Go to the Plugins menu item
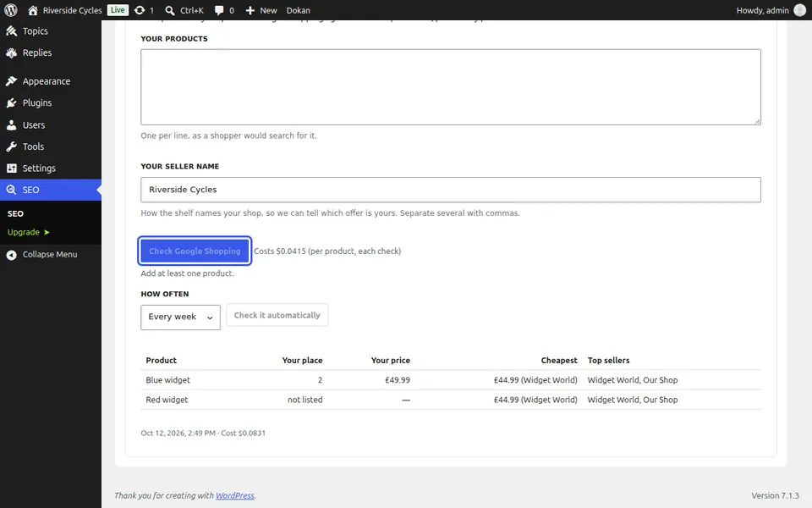812x508 pixels. [51, 102]
